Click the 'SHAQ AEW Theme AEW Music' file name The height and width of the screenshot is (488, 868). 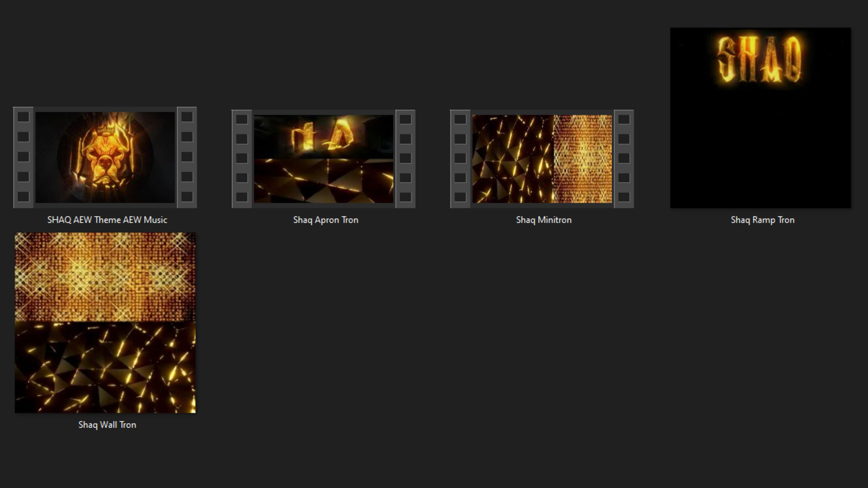click(x=107, y=220)
